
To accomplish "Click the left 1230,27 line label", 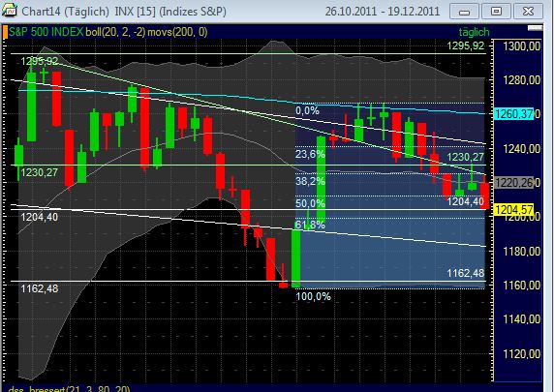I will 39,172.
